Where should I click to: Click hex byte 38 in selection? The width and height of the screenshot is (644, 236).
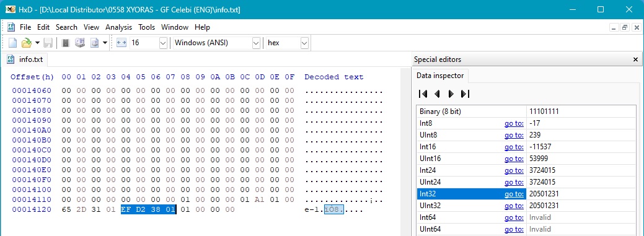pyautogui.click(x=155, y=210)
